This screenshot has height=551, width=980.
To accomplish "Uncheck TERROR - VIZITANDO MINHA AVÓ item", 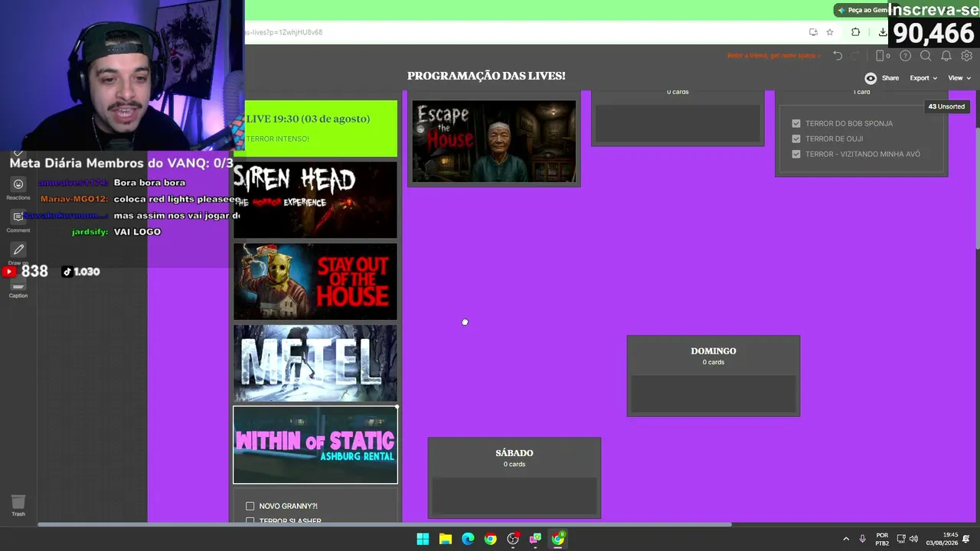I will pos(796,154).
